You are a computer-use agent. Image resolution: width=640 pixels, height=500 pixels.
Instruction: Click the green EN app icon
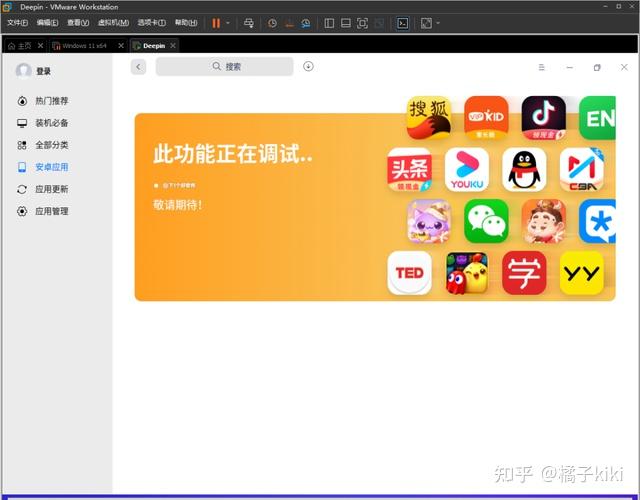point(598,118)
